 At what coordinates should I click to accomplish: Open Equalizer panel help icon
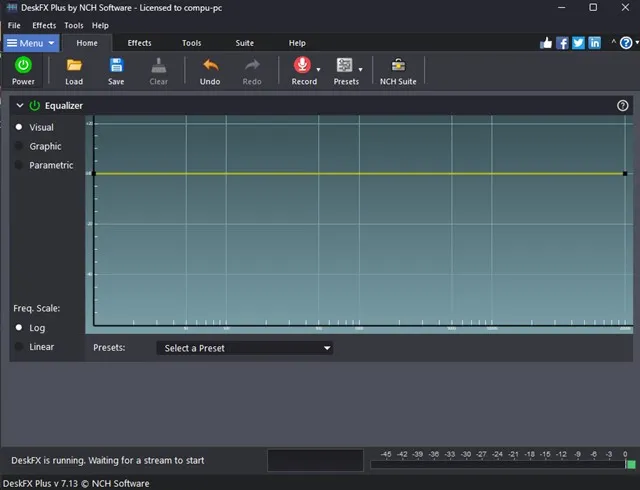tap(622, 106)
